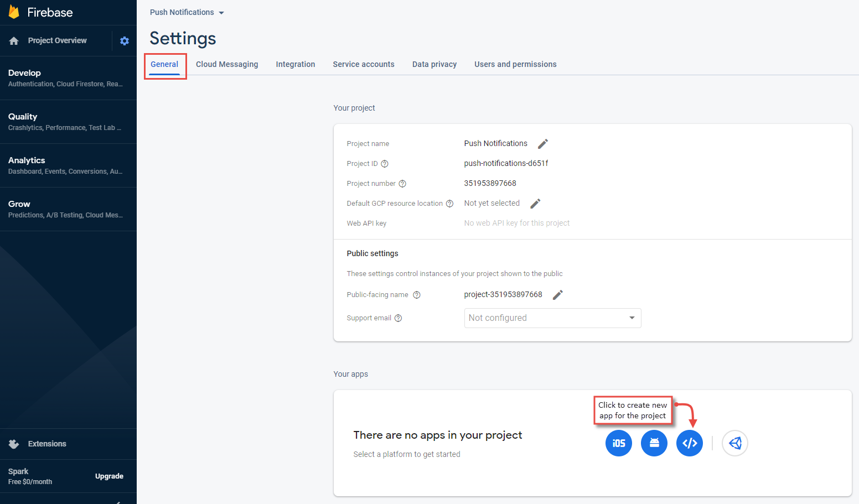The image size is (859, 504).
Task: Open the Extensions page
Action: click(x=47, y=444)
